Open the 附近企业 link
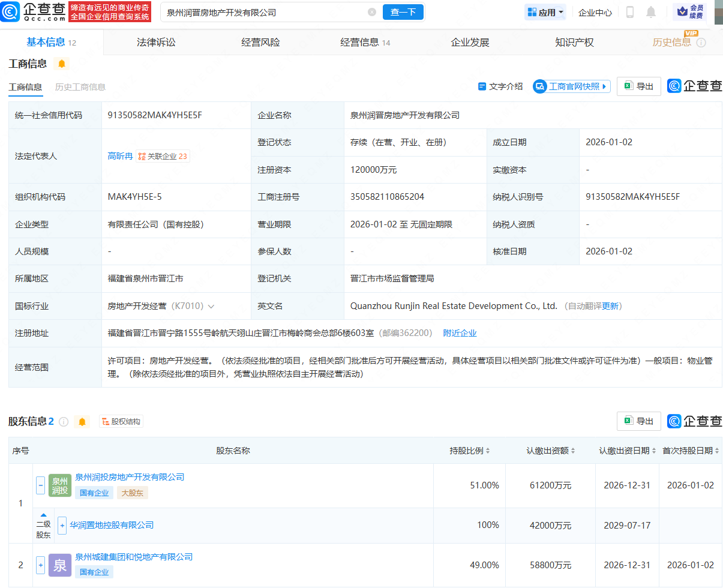 click(x=460, y=332)
